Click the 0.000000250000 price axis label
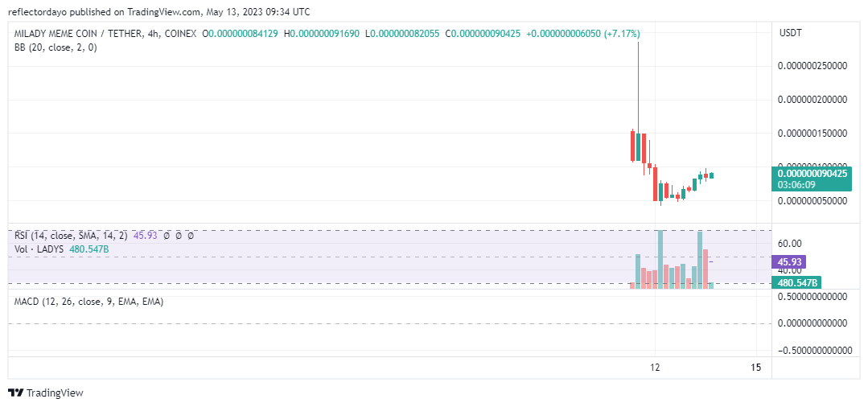 (x=812, y=66)
